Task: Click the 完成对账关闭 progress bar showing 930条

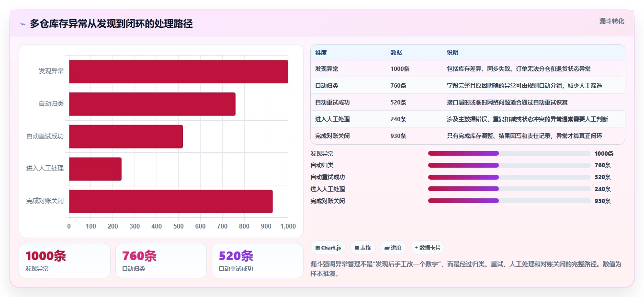Action: coord(509,201)
